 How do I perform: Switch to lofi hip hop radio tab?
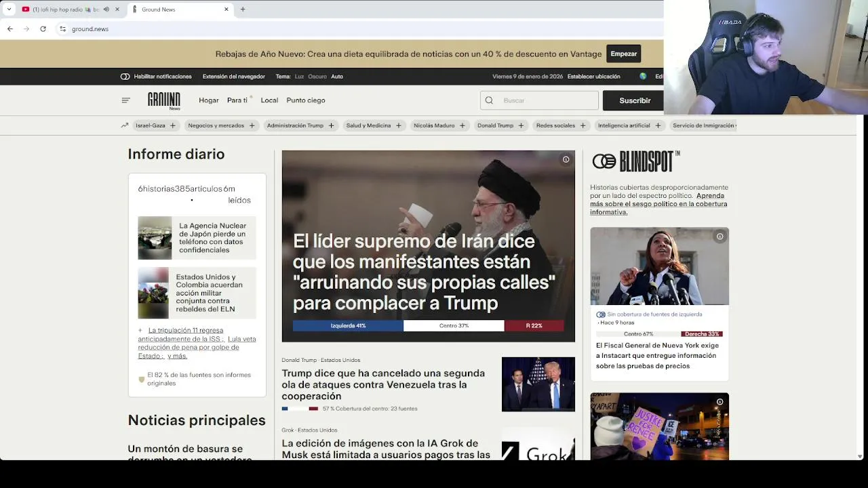[x=64, y=9]
